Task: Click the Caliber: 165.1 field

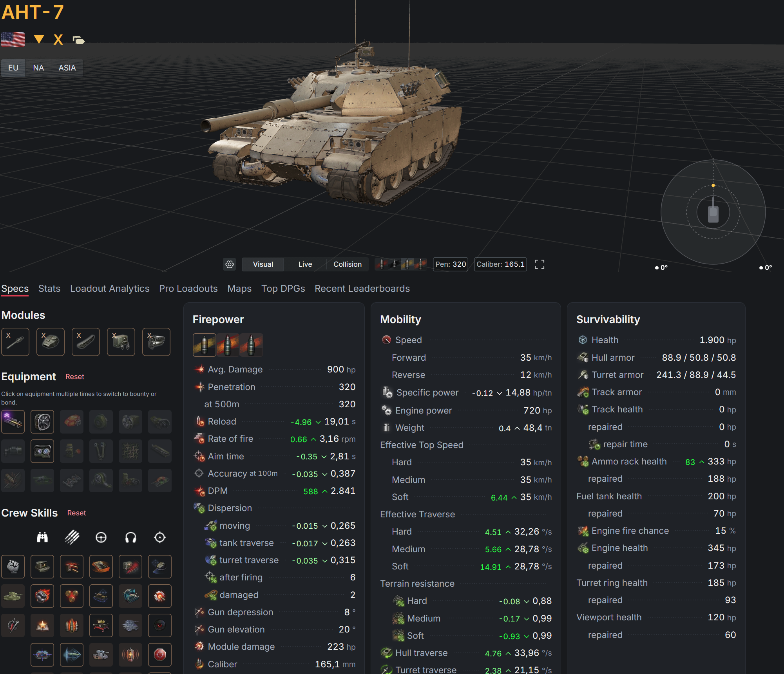Action: 500,264
